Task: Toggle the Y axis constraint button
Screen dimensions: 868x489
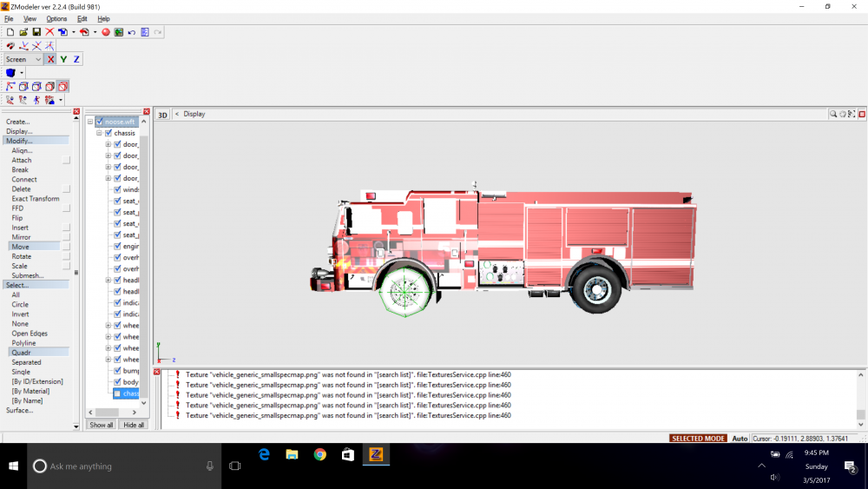Action: 63,59
